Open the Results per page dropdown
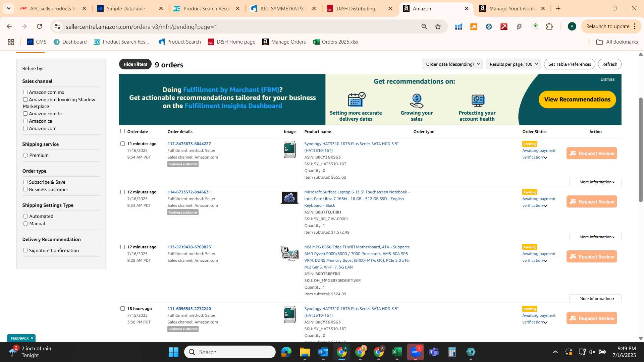644x362 pixels. [513, 64]
